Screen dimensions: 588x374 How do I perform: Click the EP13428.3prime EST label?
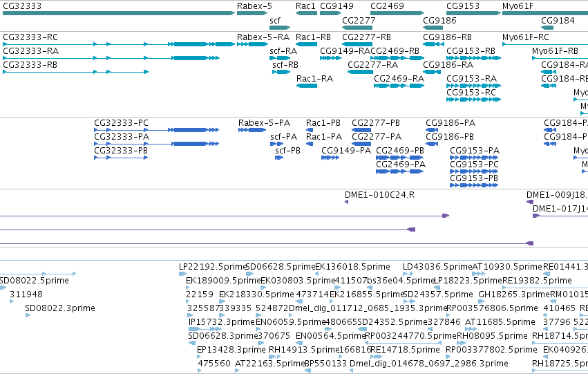click(x=231, y=350)
